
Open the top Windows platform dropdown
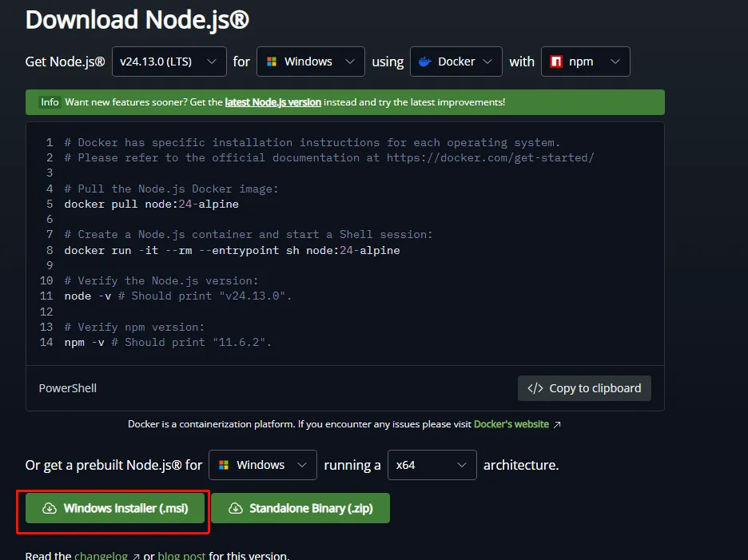click(x=311, y=62)
